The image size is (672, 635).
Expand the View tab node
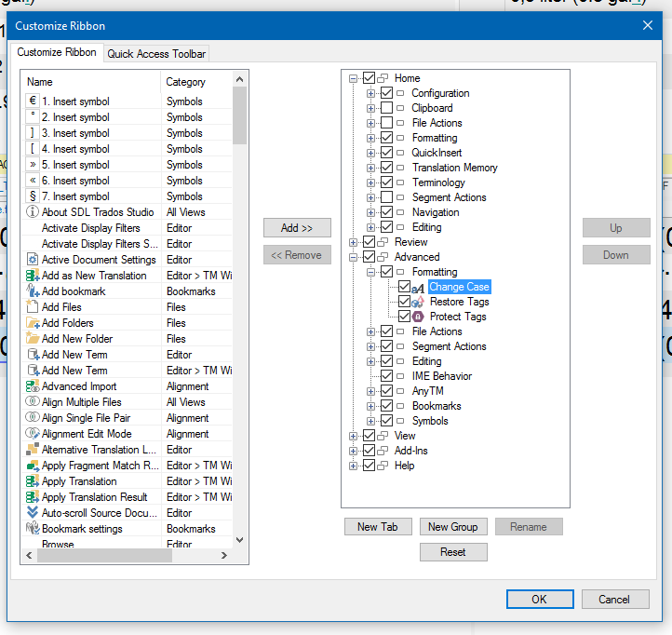pos(353,436)
